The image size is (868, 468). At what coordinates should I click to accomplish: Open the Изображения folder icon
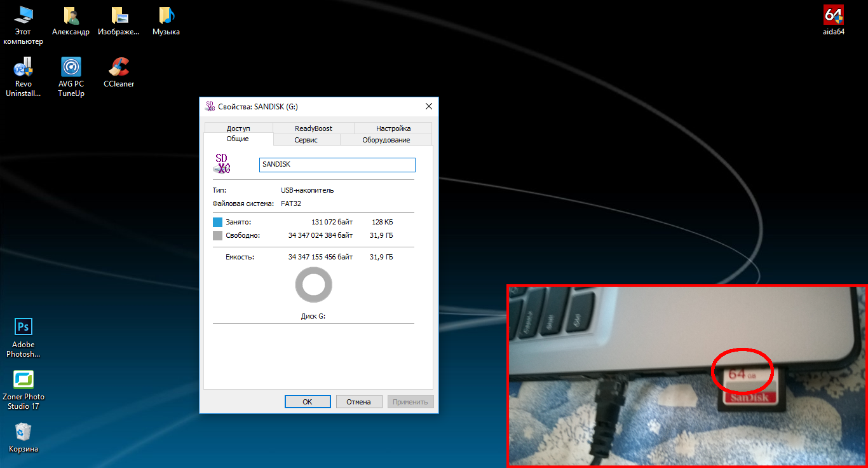point(119,22)
